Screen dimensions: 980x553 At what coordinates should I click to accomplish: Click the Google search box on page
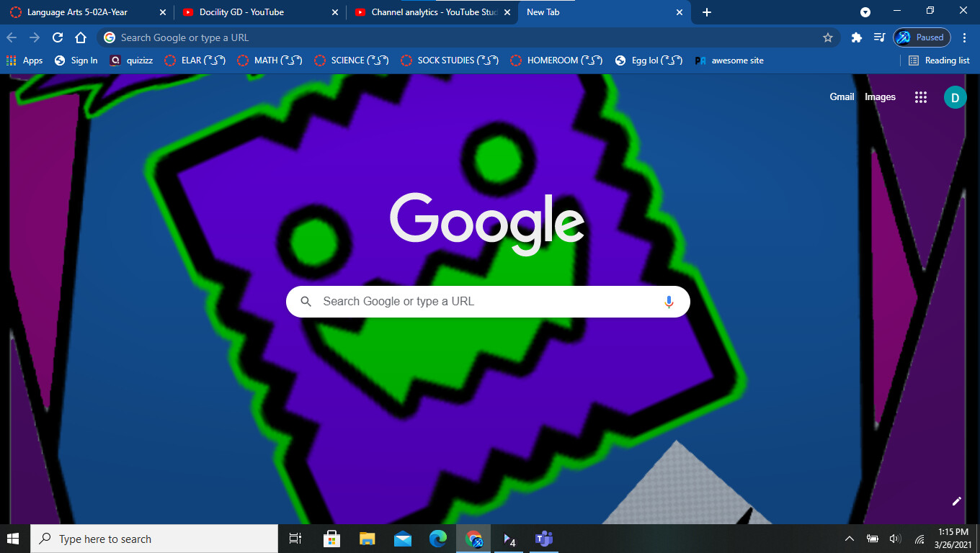[x=476, y=302]
